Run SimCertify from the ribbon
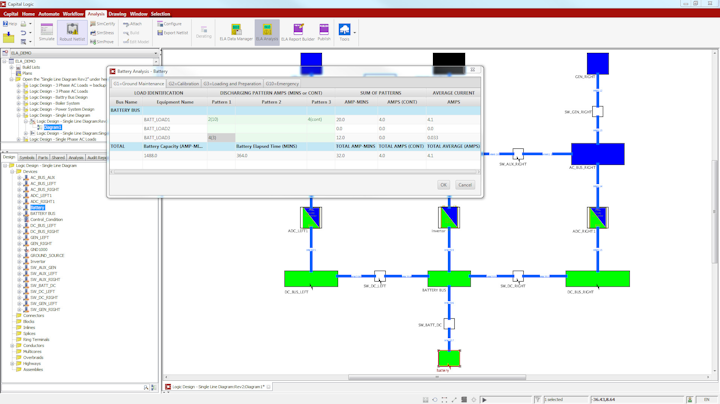The image size is (720, 404). click(102, 24)
